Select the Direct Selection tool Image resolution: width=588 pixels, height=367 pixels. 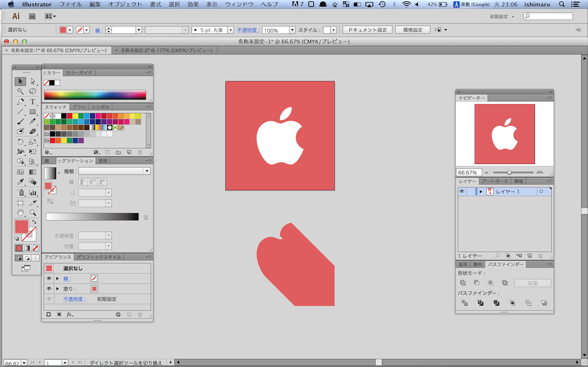pyautogui.click(x=33, y=81)
